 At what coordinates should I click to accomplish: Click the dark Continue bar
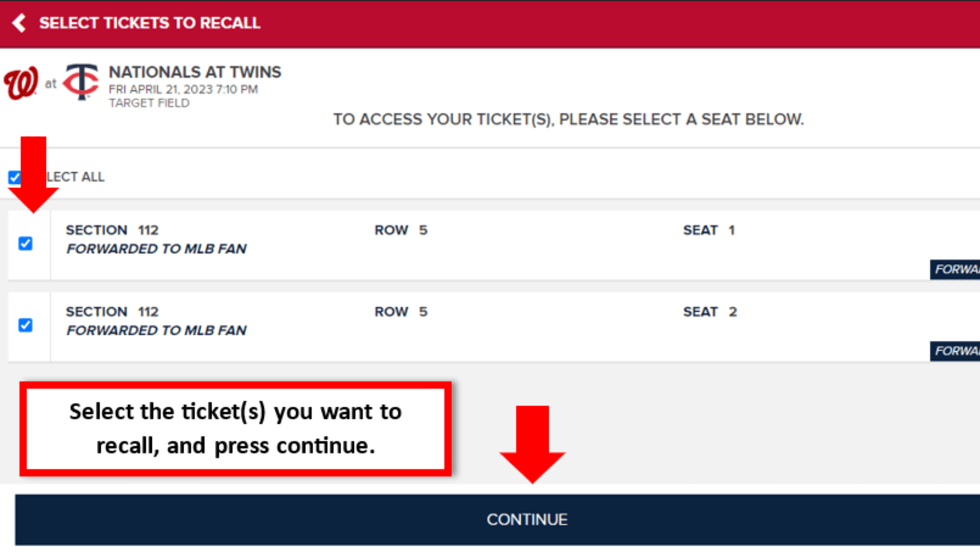(527, 520)
